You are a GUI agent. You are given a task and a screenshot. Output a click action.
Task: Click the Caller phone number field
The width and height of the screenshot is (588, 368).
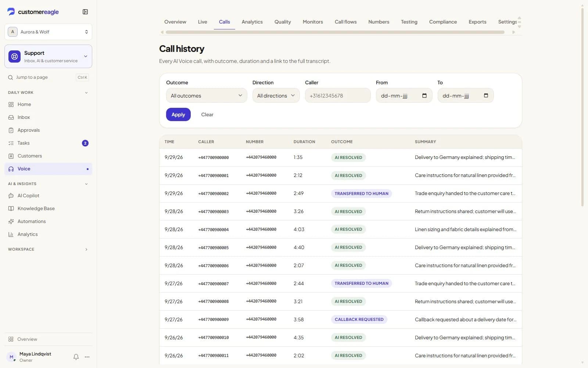(338, 96)
